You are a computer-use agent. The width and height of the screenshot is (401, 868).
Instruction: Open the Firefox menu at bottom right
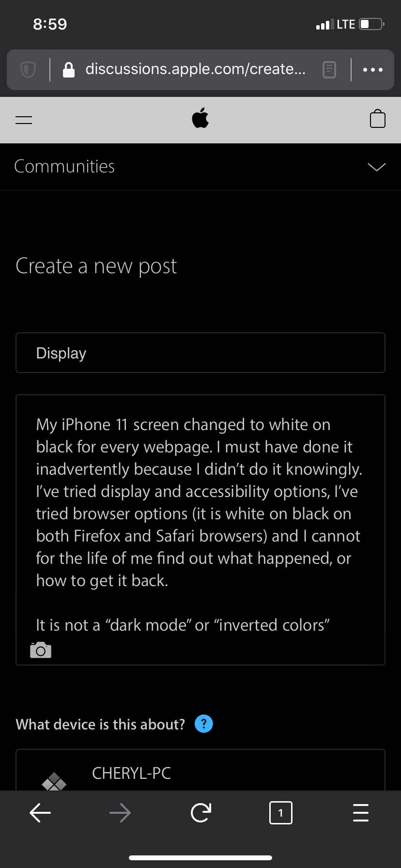pos(361,813)
